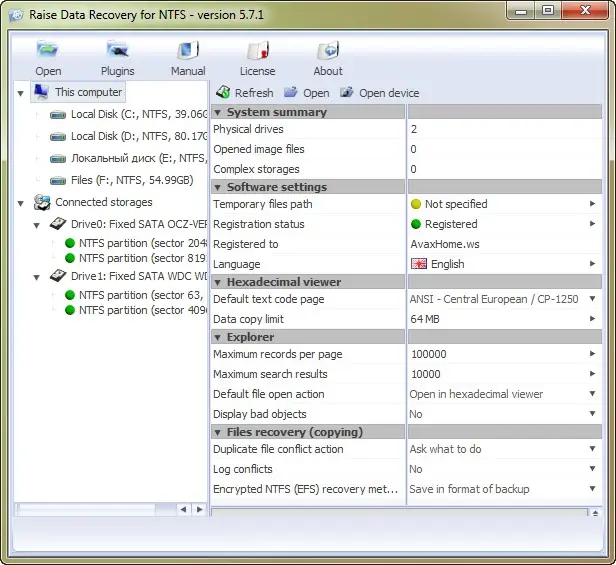616x565 pixels.
Task: Click the 10000 search results value
Action: (425, 374)
